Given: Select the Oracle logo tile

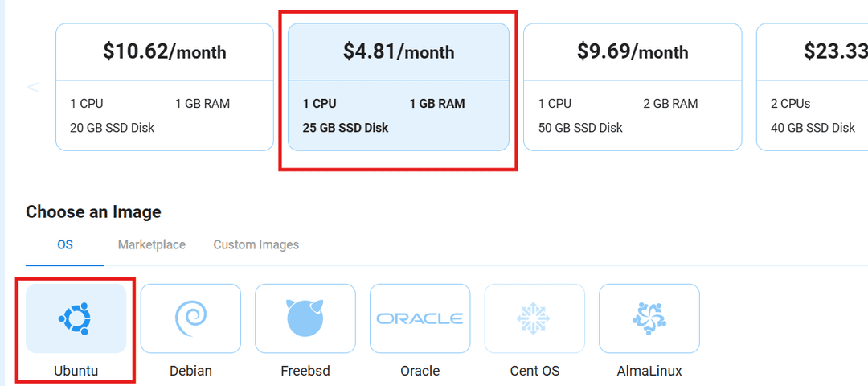Looking at the screenshot, I should (x=420, y=318).
